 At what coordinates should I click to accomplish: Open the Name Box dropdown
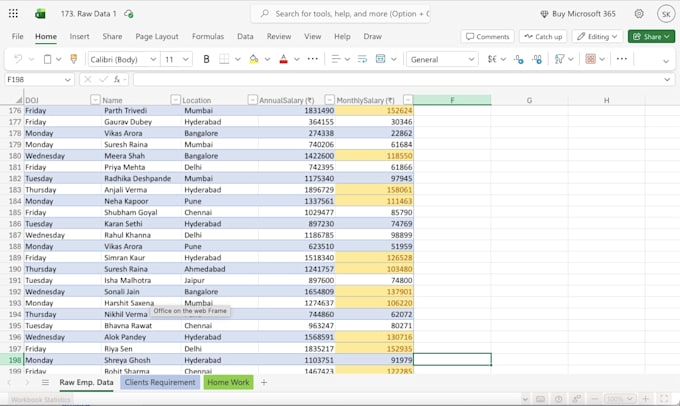68,79
